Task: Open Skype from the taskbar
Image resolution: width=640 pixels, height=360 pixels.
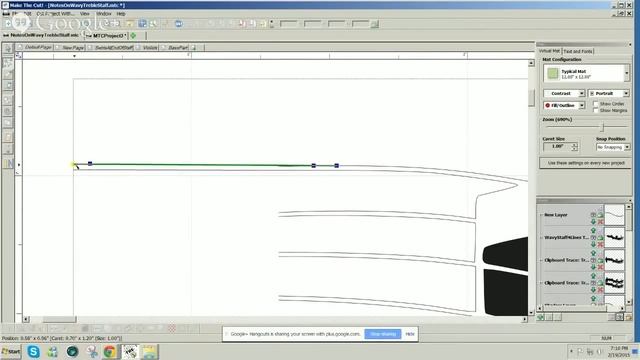Action: (x=33, y=351)
